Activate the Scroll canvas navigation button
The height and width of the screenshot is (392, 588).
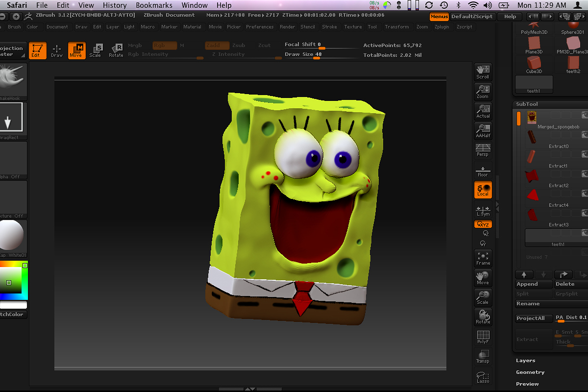(x=483, y=72)
